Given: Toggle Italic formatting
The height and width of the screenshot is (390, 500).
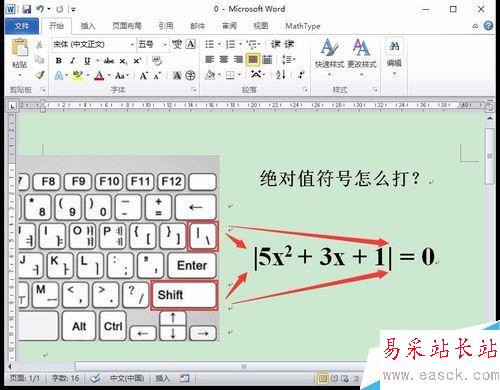Looking at the screenshot, I should [73, 61].
